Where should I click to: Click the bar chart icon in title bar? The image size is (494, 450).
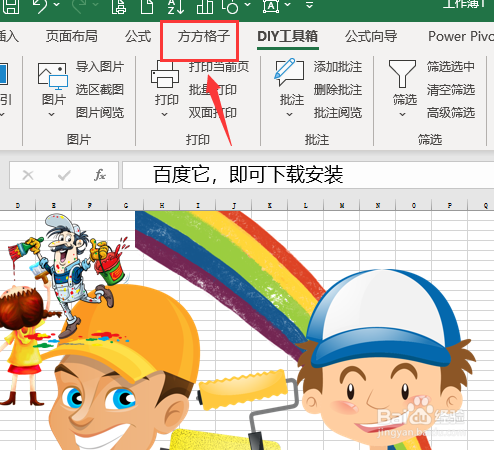coord(205,6)
